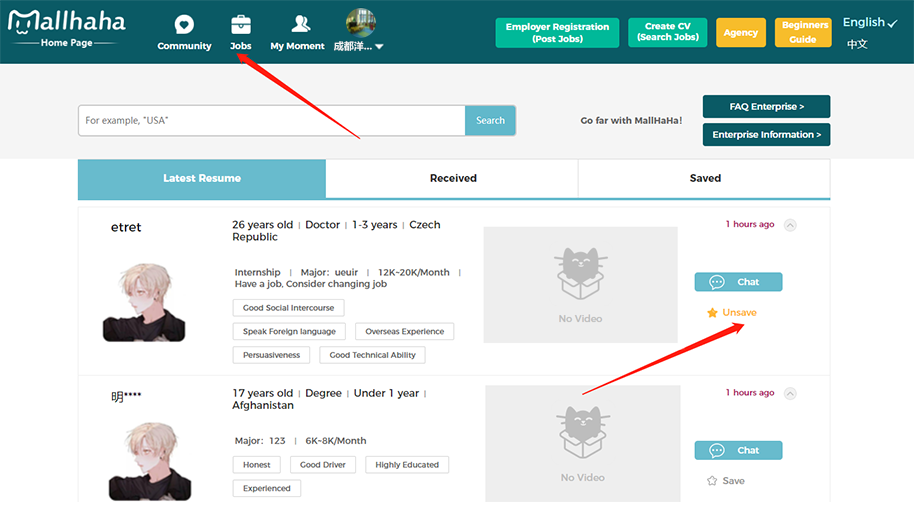Click 'Go far with MallHaHa!' slogan text

coord(631,121)
